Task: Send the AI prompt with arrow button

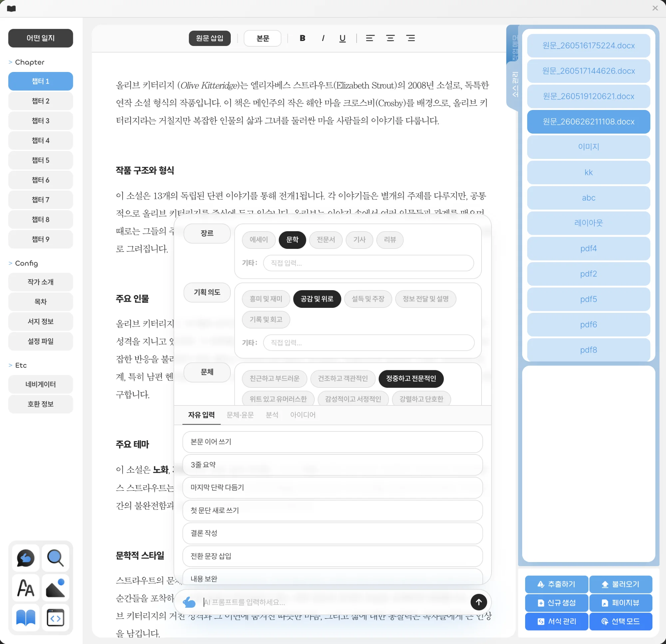Action: click(479, 602)
